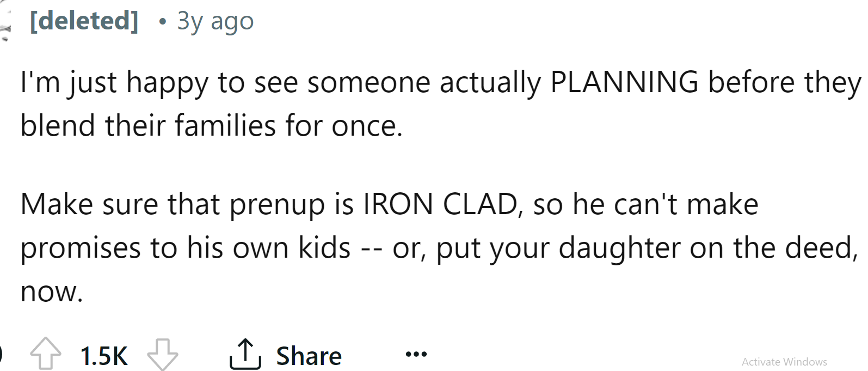Click the upload-style Share symbol
The height and width of the screenshot is (371, 868).
click(245, 354)
